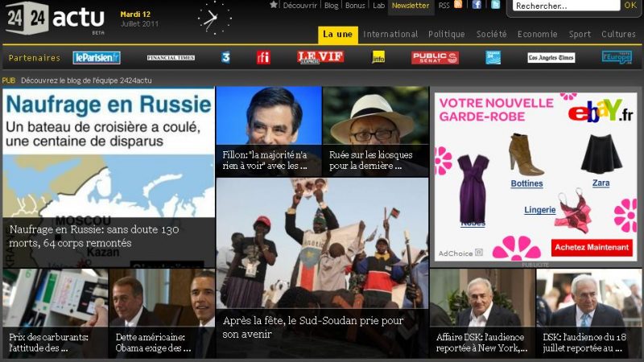
Task: Open the Lab link
Action: (378, 6)
